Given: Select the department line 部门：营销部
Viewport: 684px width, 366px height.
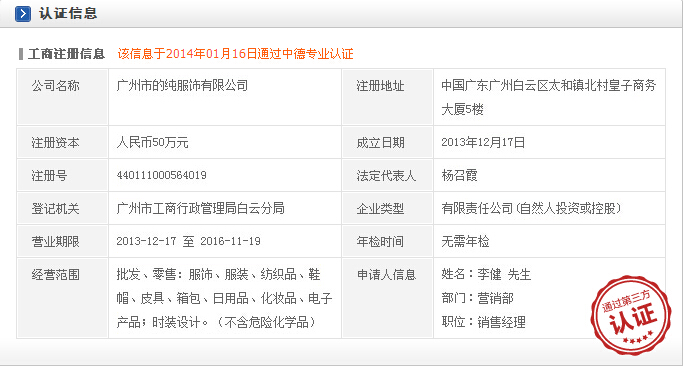Looking at the screenshot, I should 477,298.
